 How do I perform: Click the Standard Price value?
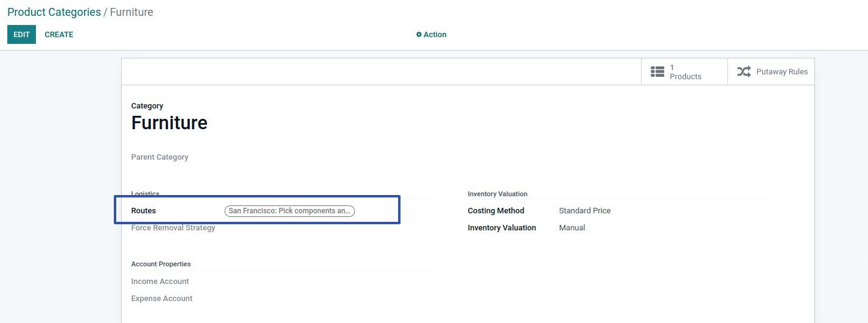(x=584, y=211)
